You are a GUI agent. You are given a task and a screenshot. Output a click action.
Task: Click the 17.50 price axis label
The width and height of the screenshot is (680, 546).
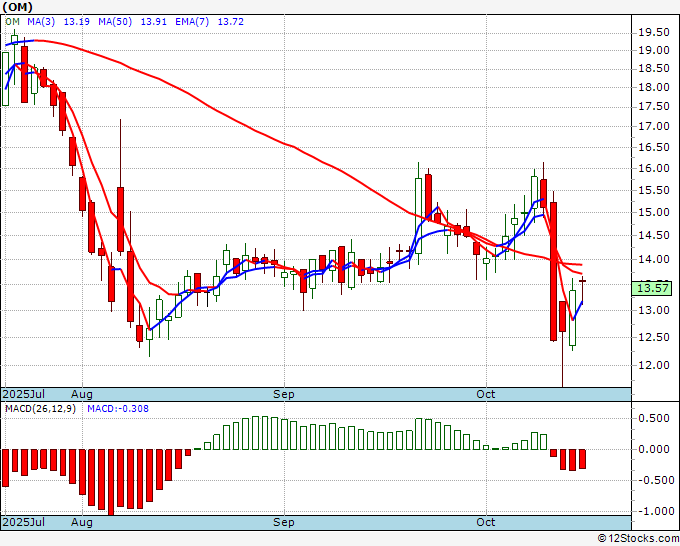point(654,106)
